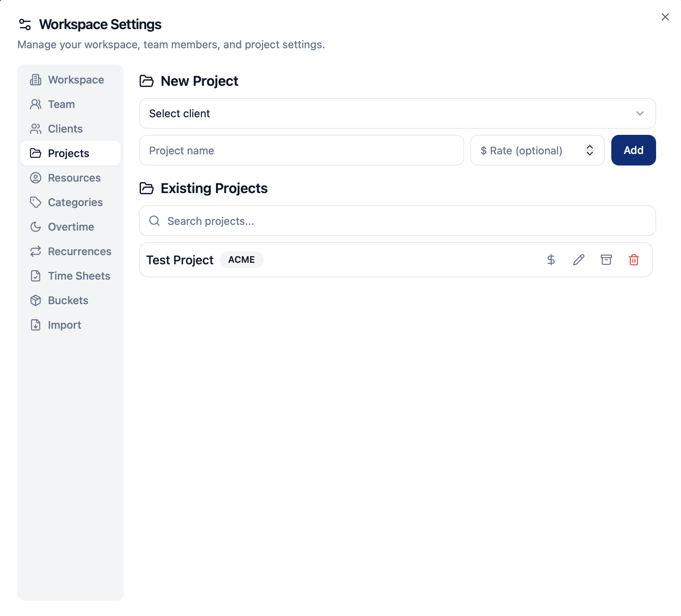681x616 pixels.
Task: Click the Workspace Settings sliders icon
Action: click(x=25, y=25)
